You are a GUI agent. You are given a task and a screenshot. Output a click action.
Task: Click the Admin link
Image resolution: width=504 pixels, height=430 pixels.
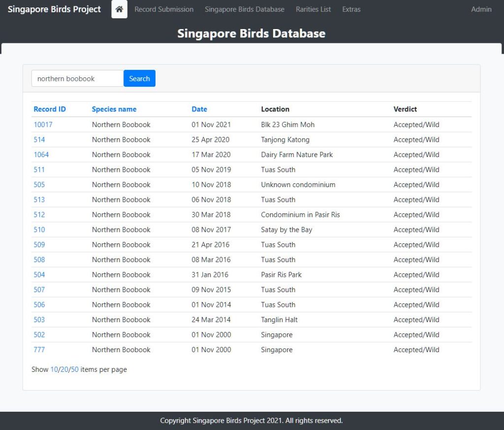481,9
